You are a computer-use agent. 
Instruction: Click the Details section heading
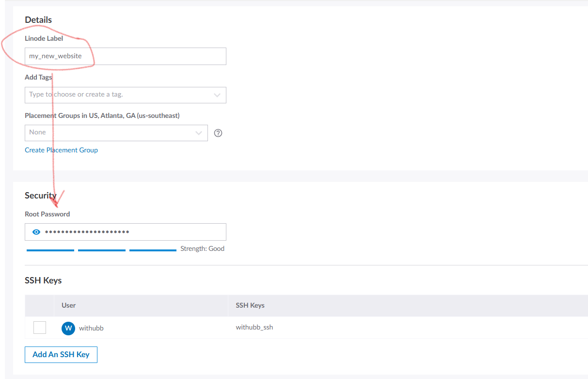pyautogui.click(x=38, y=20)
